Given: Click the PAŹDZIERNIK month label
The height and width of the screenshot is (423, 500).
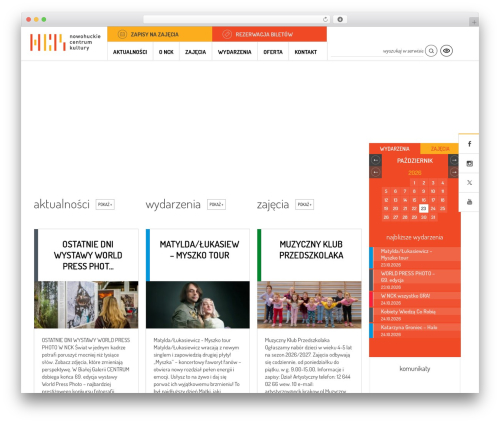Looking at the screenshot, I should point(415,161).
